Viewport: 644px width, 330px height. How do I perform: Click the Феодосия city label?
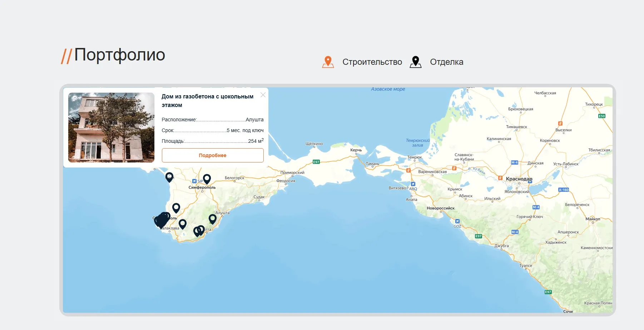coord(286,181)
